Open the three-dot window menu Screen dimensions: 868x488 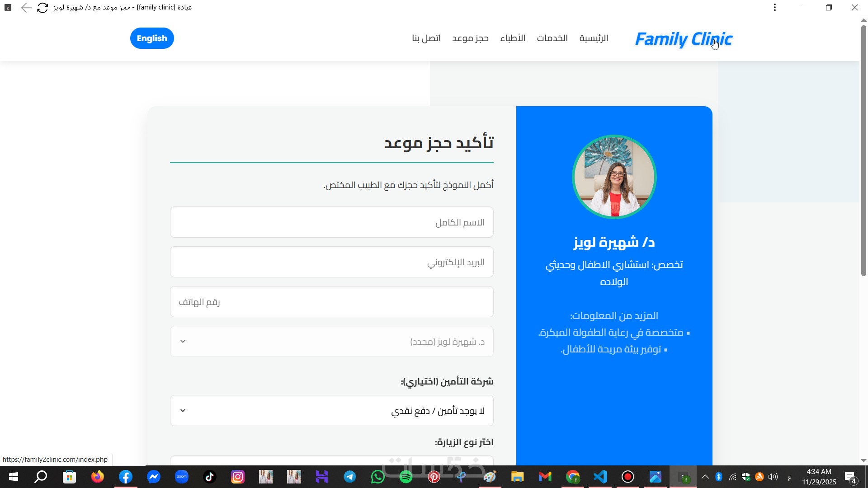click(x=775, y=8)
